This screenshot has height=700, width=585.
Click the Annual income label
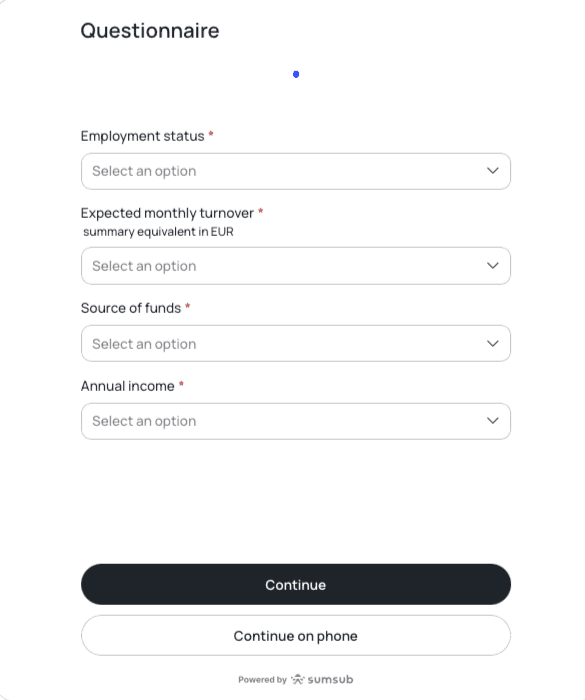click(x=128, y=386)
